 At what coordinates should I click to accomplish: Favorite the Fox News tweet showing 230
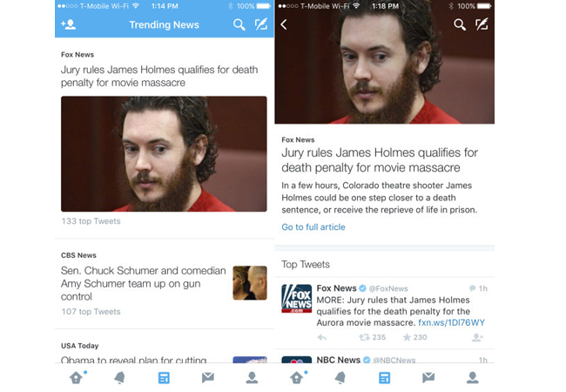414,337
